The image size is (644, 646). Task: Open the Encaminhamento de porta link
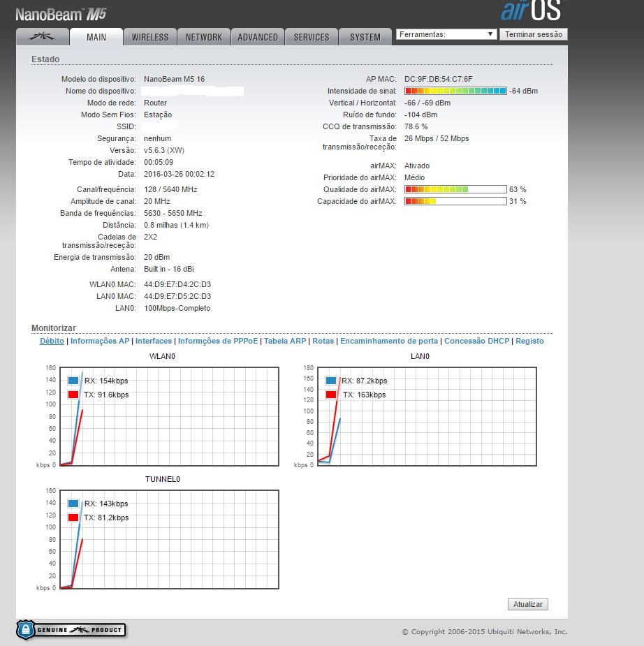click(389, 341)
